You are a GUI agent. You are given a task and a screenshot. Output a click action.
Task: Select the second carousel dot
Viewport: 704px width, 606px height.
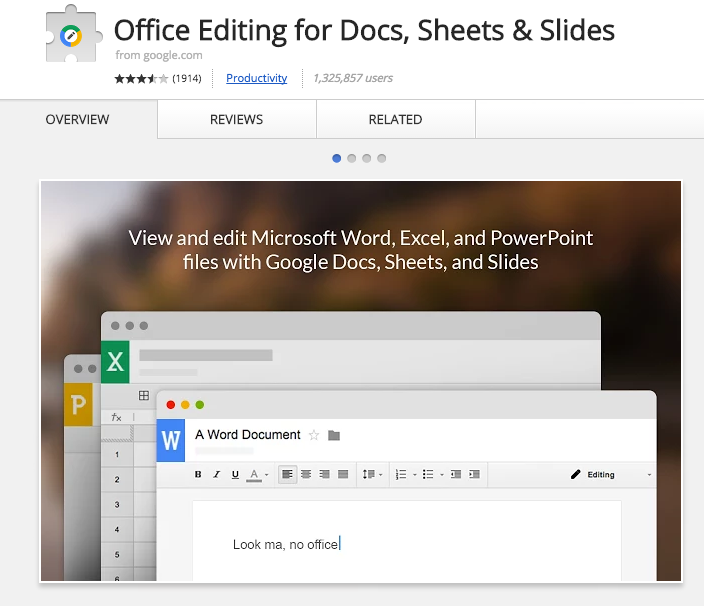pyautogui.click(x=352, y=158)
